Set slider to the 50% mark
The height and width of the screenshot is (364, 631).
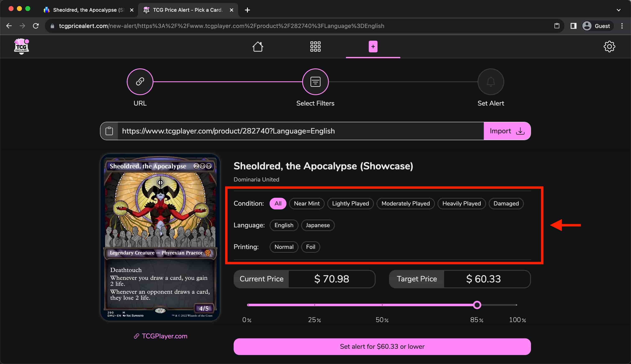382,305
